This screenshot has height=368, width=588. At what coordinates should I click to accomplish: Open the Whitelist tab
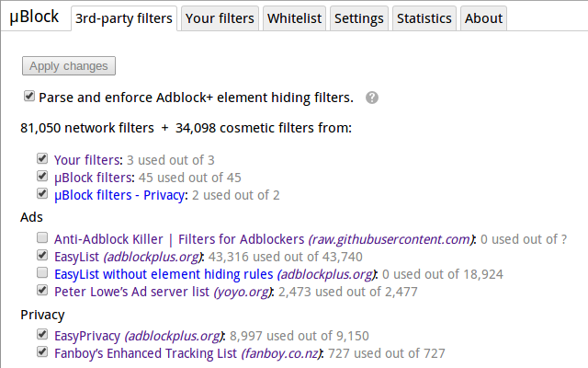(x=294, y=17)
